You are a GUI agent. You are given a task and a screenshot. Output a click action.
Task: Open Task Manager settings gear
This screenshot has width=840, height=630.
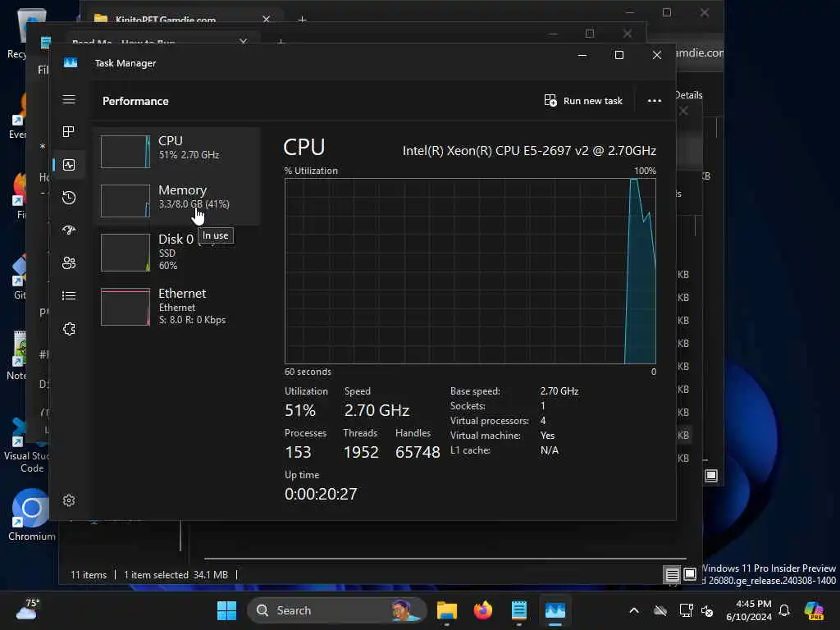(69, 500)
